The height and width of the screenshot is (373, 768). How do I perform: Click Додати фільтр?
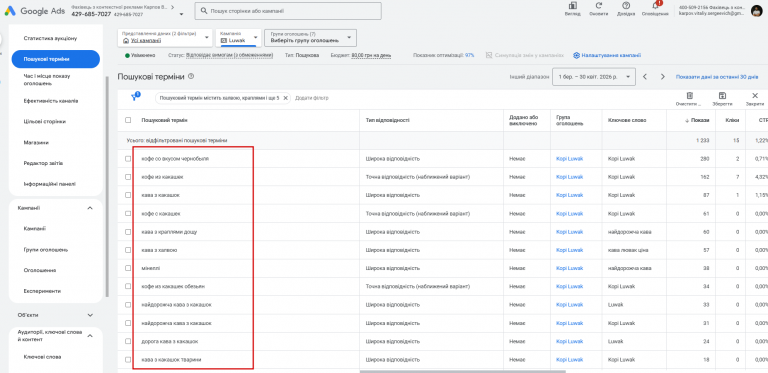pyautogui.click(x=312, y=98)
